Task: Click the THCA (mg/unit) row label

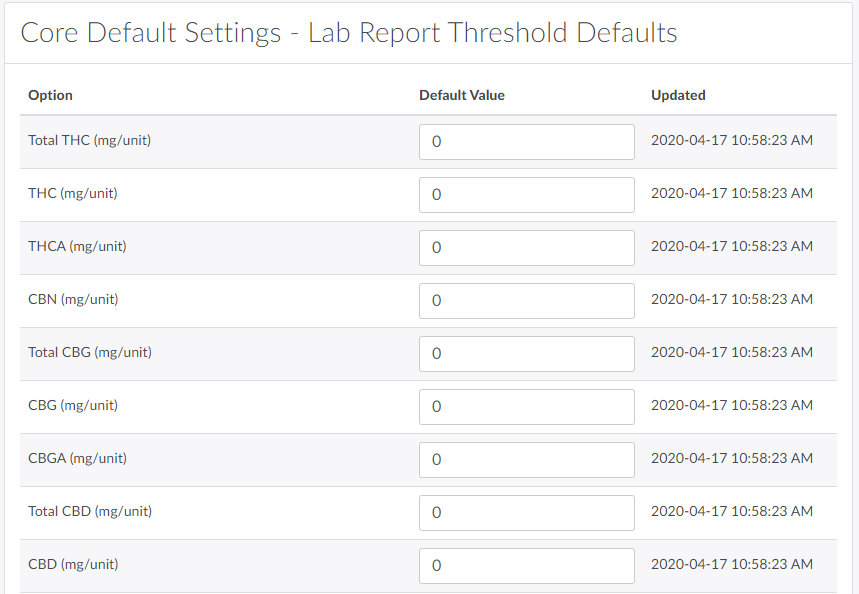Action: click(77, 247)
